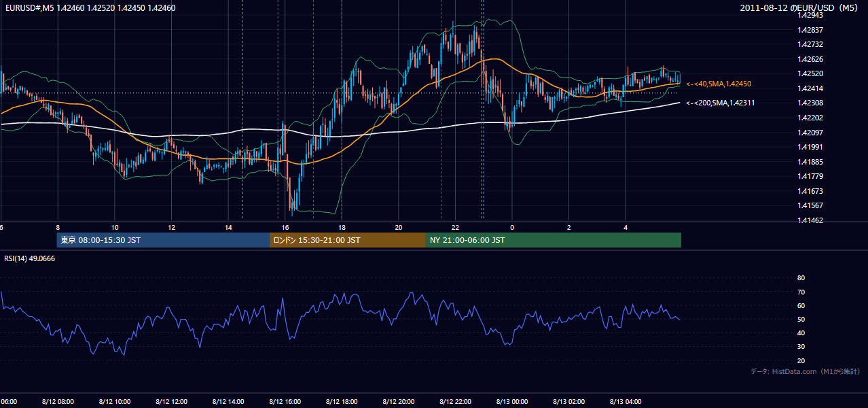Viewport: 868px width, 408px height.
Task: Click price axis value 1.42097
Action: 811,133
